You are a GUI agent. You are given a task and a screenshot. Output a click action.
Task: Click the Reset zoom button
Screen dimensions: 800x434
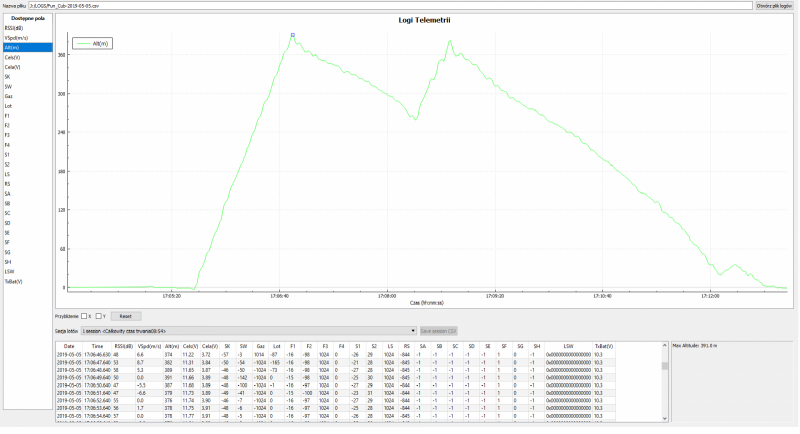coord(125,315)
